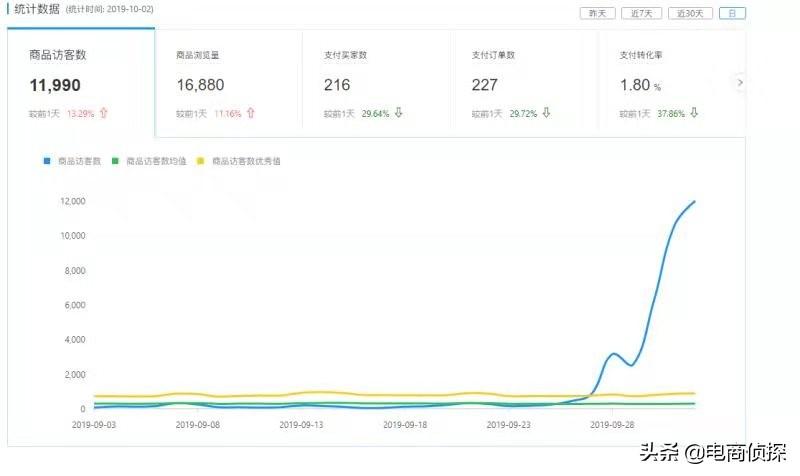Click red up arrow under 商品浏览量
This screenshot has width=800, height=476.
point(250,113)
